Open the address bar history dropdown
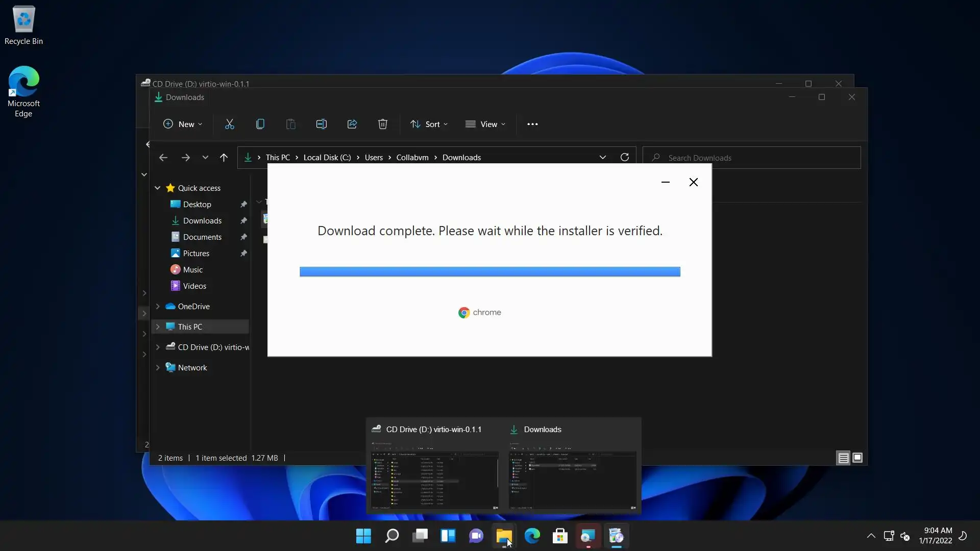 [x=602, y=157]
